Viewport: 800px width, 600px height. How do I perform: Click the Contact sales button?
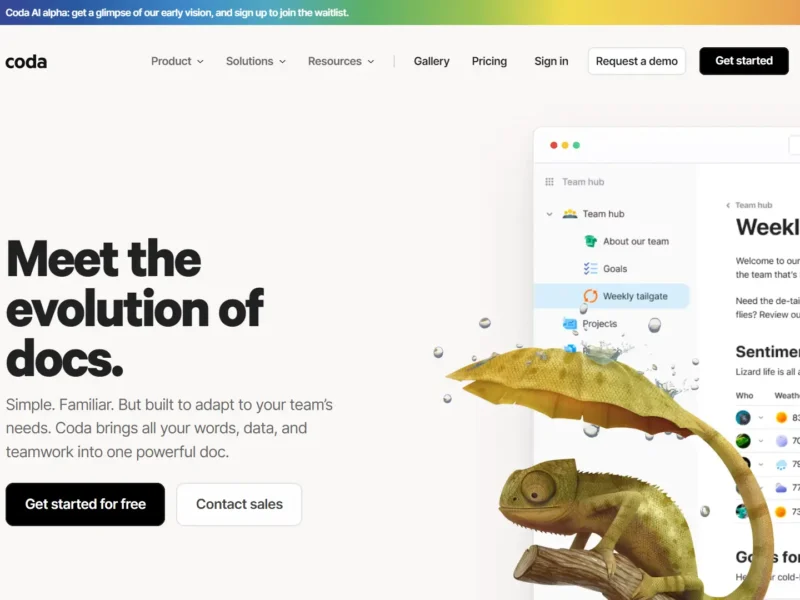pos(239,504)
